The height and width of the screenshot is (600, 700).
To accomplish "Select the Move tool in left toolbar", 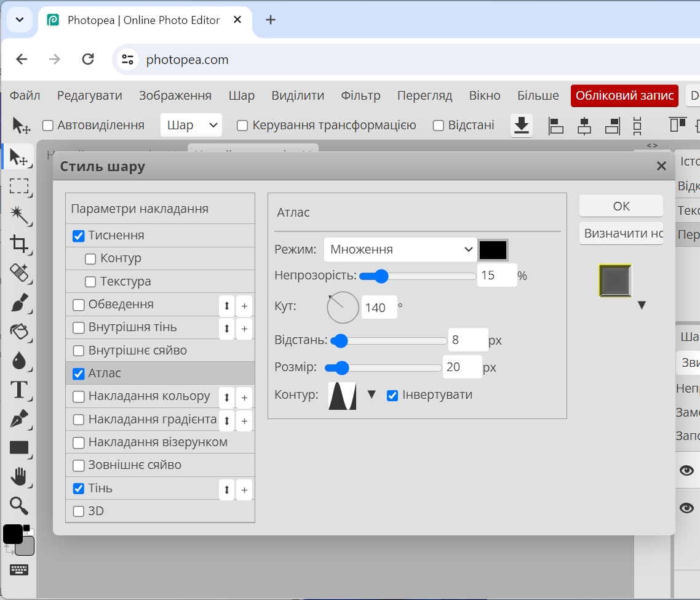I will coord(18,158).
